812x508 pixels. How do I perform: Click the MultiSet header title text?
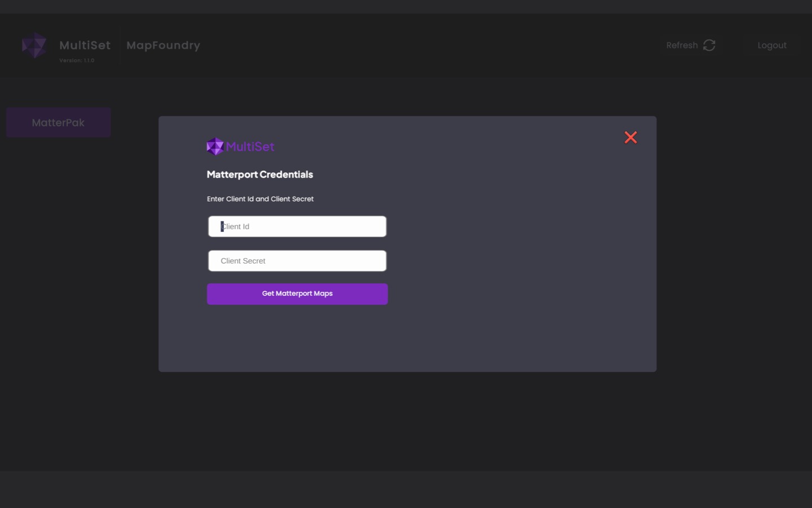85,45
